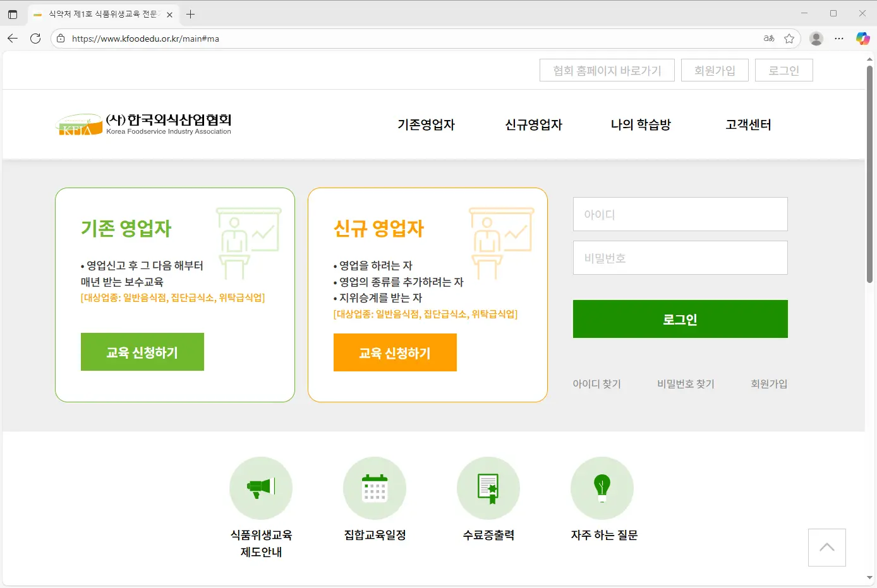Open the 신규영업자 navigation menu
Image resolution: width=877 pixels, height=588 pixels.
click(x=533, y=125)
